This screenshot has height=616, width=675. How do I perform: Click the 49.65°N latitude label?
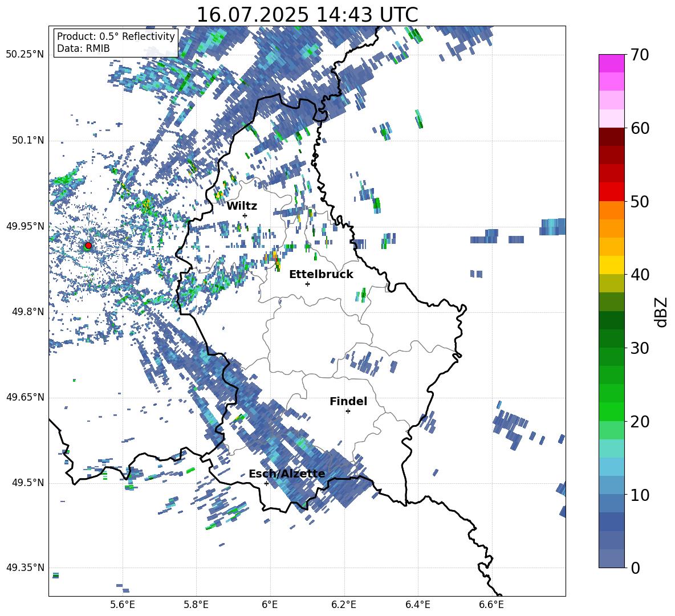click(25, 397)
